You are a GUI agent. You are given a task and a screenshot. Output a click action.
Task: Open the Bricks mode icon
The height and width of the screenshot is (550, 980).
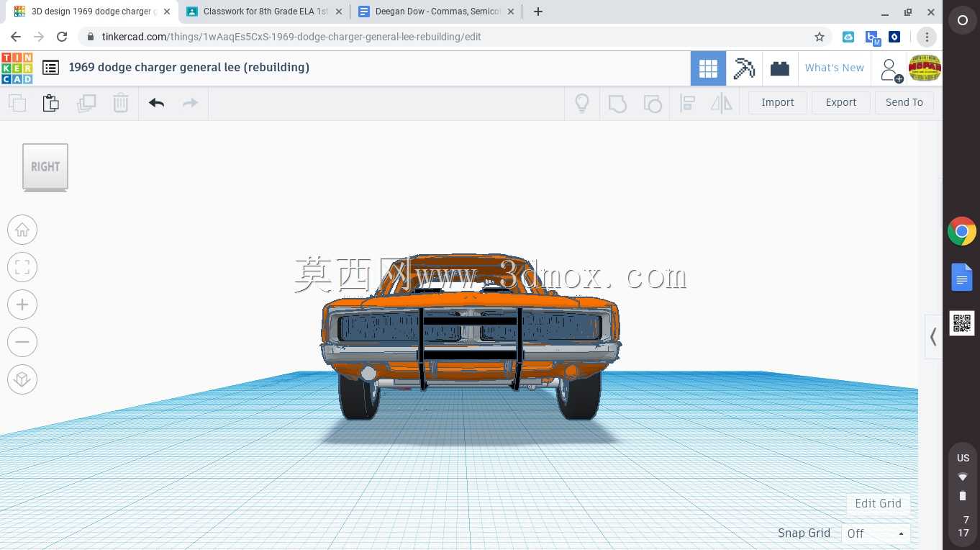point(780,68)
